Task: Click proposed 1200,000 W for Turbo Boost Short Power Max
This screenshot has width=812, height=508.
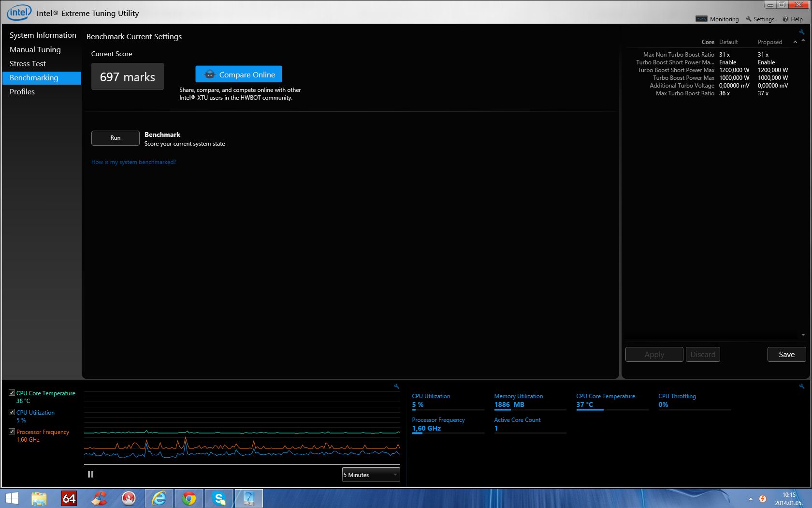Action: coord(773,70)
